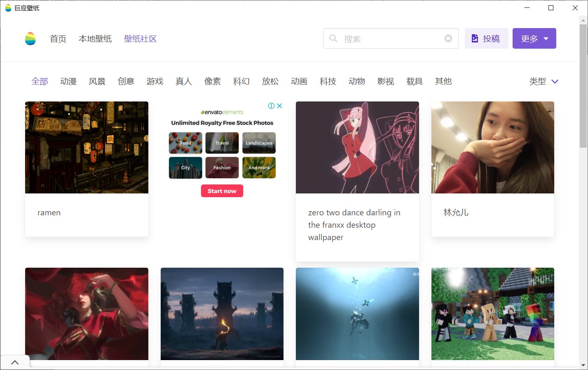588x370 pixels.
Task: Click the vertical scrollbar thumb
Action: 583,86
